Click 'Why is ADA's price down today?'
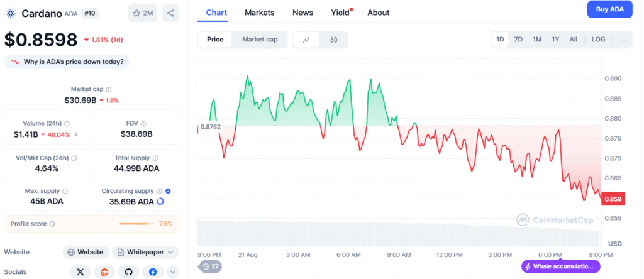The width and height of the screenshot is (644, 279). [67, 62]
